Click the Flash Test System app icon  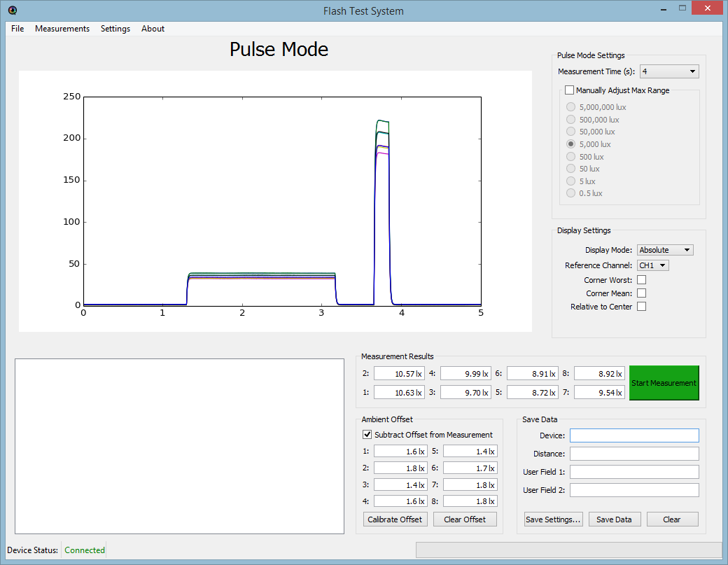coord(13,11)
